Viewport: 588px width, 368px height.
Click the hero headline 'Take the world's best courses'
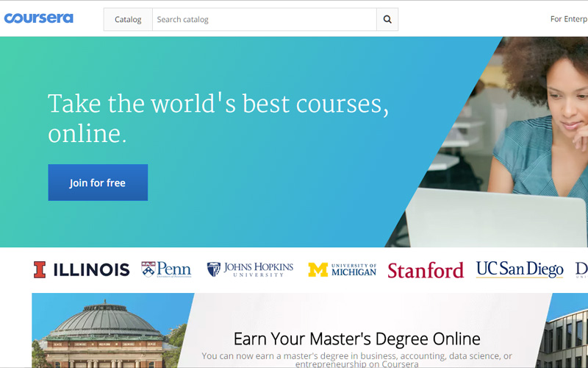(x=218, y=118)
